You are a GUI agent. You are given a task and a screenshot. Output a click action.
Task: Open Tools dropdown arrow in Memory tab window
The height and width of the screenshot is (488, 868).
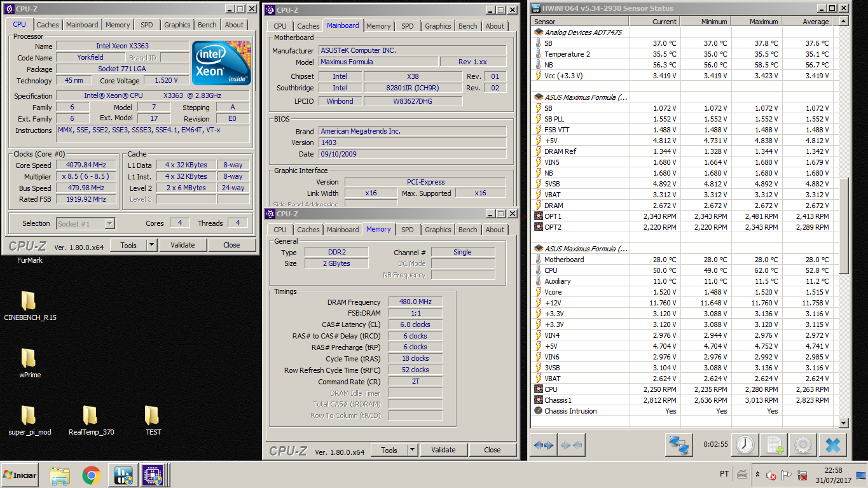point(413,450)
